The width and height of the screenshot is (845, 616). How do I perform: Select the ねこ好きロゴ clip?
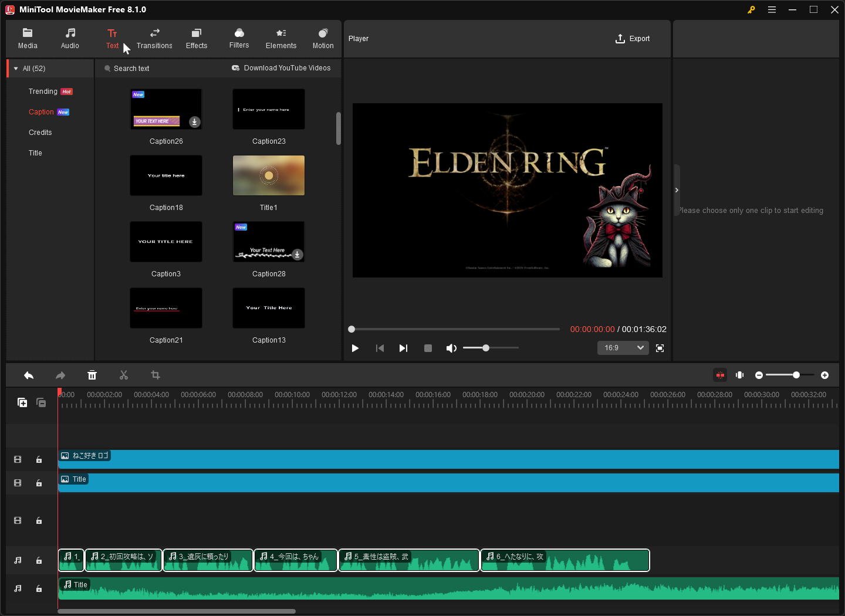point(448,459)
